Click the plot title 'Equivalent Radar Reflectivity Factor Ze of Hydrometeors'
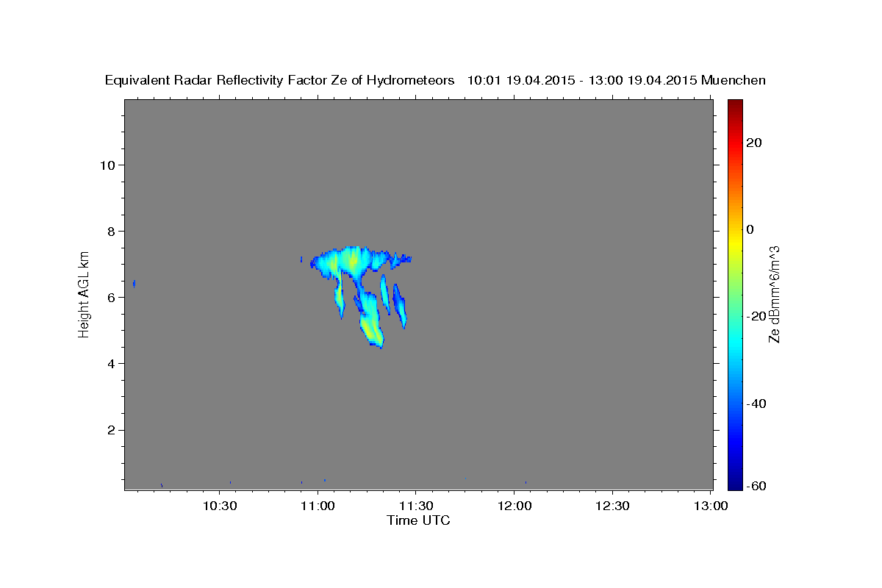Viewport: 882px width, 588px height. click(x=280, y=81)
